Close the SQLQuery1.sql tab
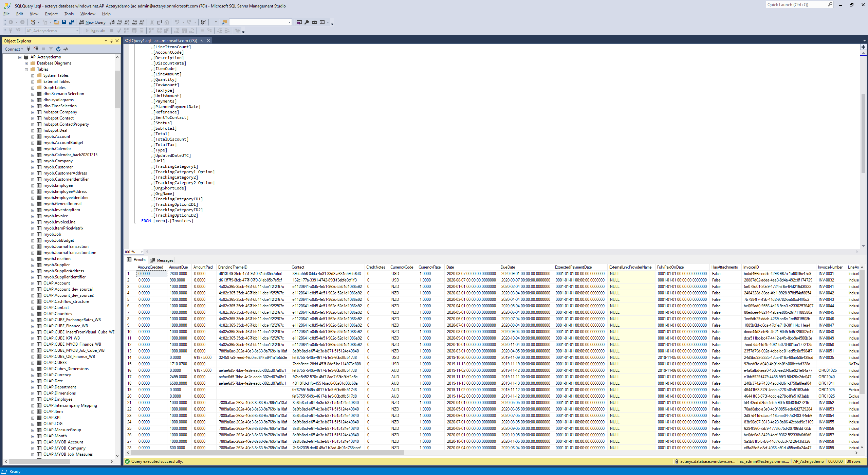This screenshot has height=475, width=868. pyautogui.click(x=208, y=40)
